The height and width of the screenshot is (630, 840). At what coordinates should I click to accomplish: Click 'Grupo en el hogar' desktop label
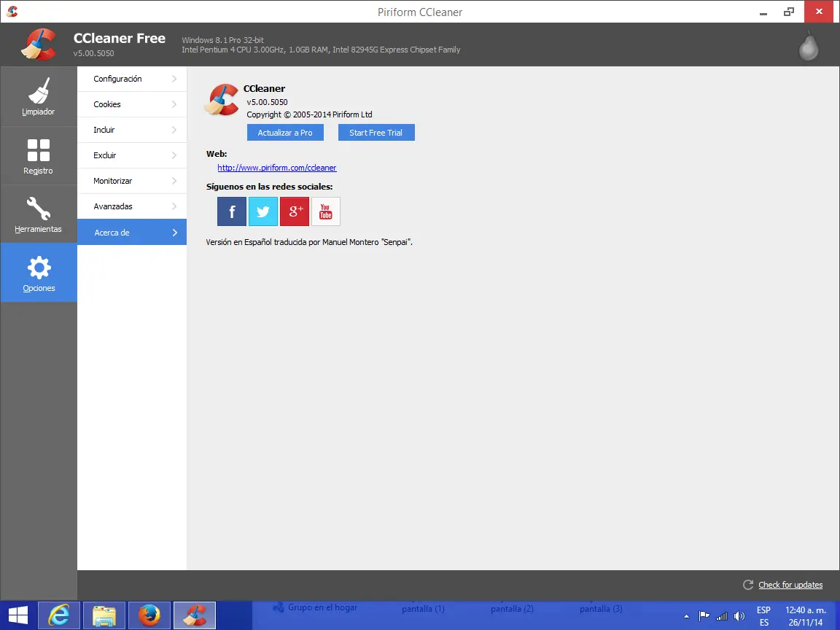point(322,607)
